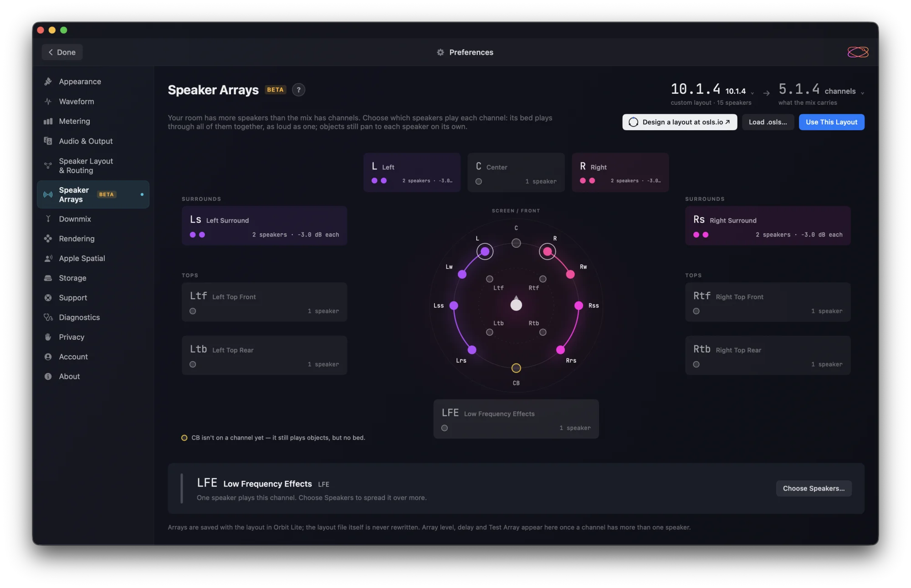Click the Appearance brush icon in sidebar

48,82
